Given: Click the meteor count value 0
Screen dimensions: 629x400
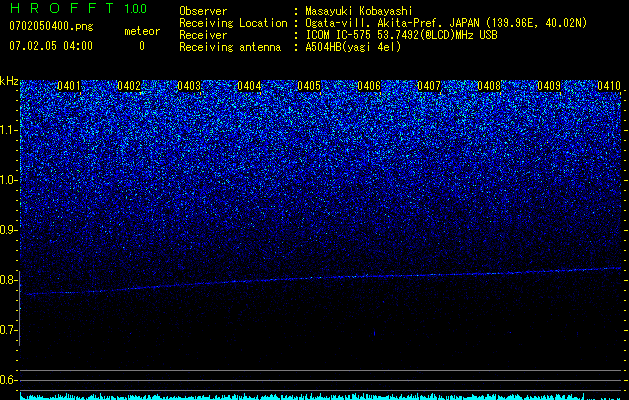Looking at the screenshot, I should tap(142, 46).
